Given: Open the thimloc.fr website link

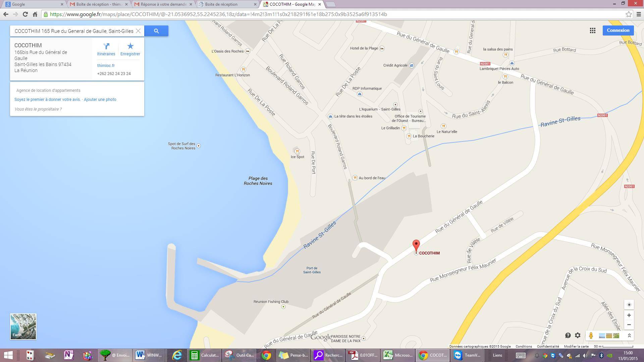Looking at the screenshot, I should pyautogui.click(x=106, y=66).
